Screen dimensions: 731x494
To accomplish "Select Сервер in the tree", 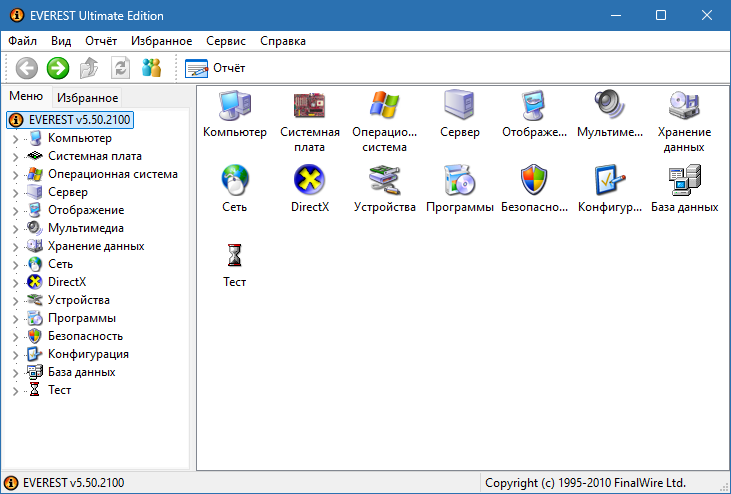I will [x=68, y=192].
